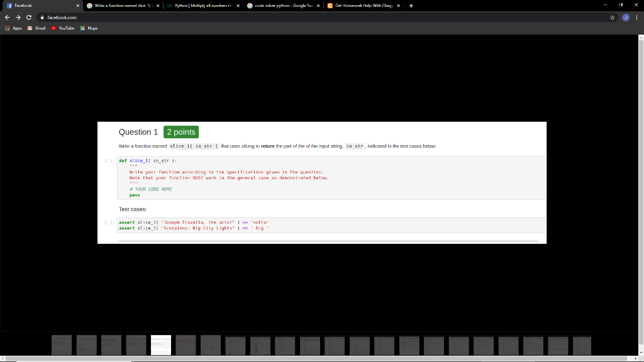
Task: Reload the page with the refresh icon
Action: coord(29,17)
